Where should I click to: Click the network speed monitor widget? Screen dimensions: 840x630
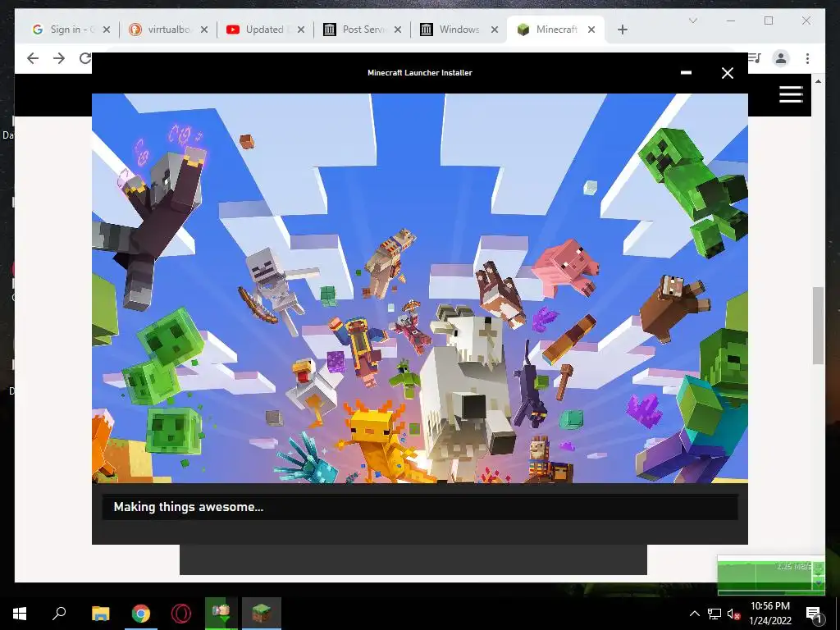[771, 575]
